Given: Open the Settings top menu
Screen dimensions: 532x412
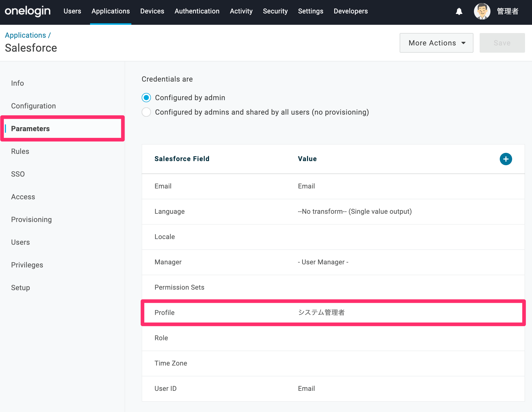Looking at the screenshot, I should (x=311, y=11).
